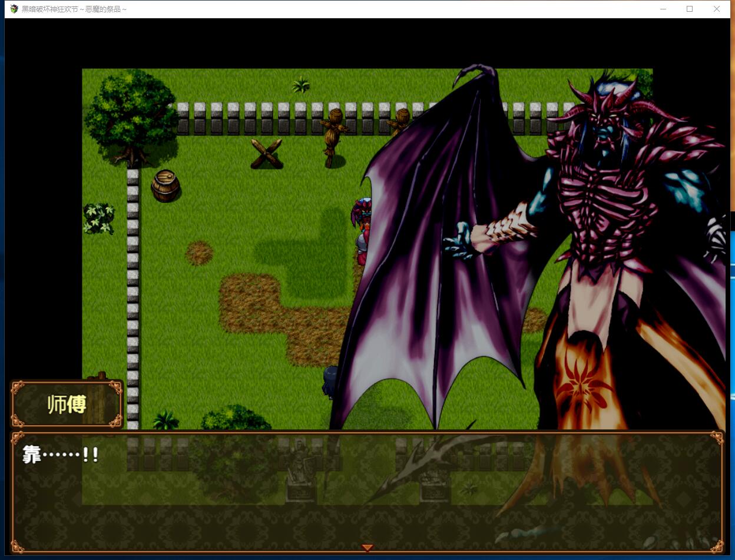The image size is (735, 560).
Task: Click the orange dialogue continue arrow
Action: [367, 548]
